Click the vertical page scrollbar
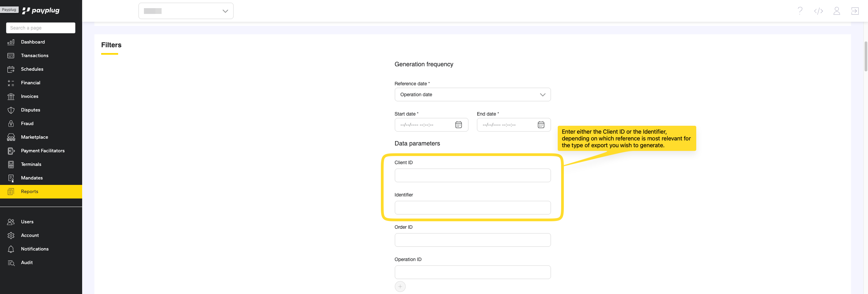 coord(865,56)
